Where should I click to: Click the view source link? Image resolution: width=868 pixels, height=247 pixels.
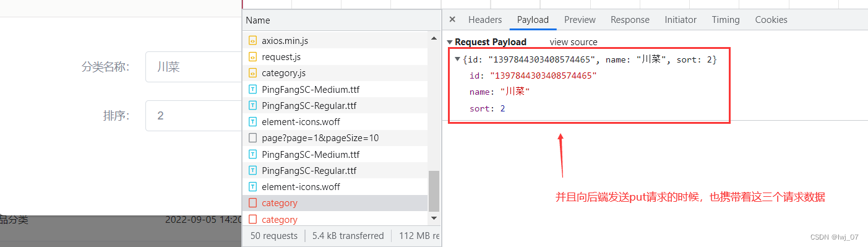coord(574,42)
